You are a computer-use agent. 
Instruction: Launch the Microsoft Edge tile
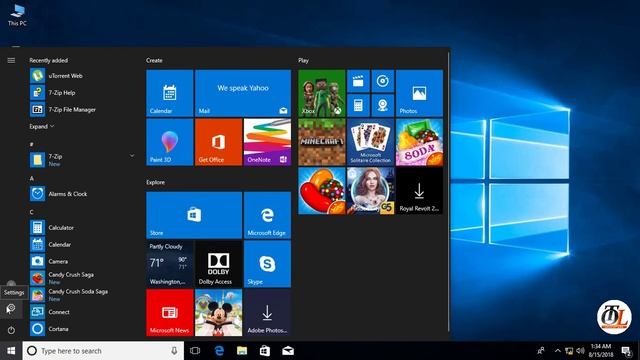267,215
